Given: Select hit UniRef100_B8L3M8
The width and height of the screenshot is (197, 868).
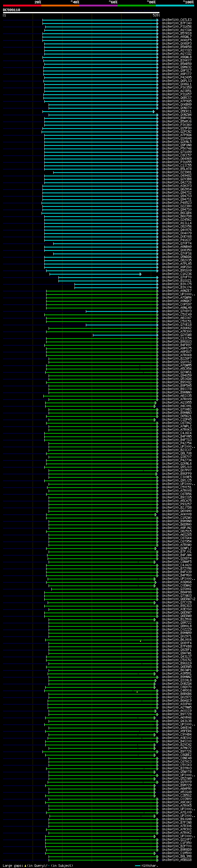Looking at the screenshot, I should (176, 856).
